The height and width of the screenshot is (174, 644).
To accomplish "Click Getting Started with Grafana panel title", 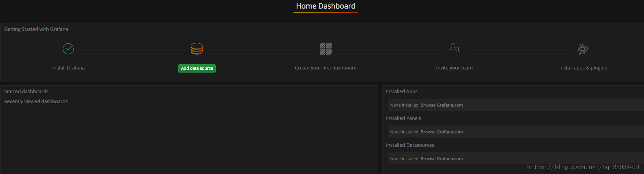I will coord(36,29).
